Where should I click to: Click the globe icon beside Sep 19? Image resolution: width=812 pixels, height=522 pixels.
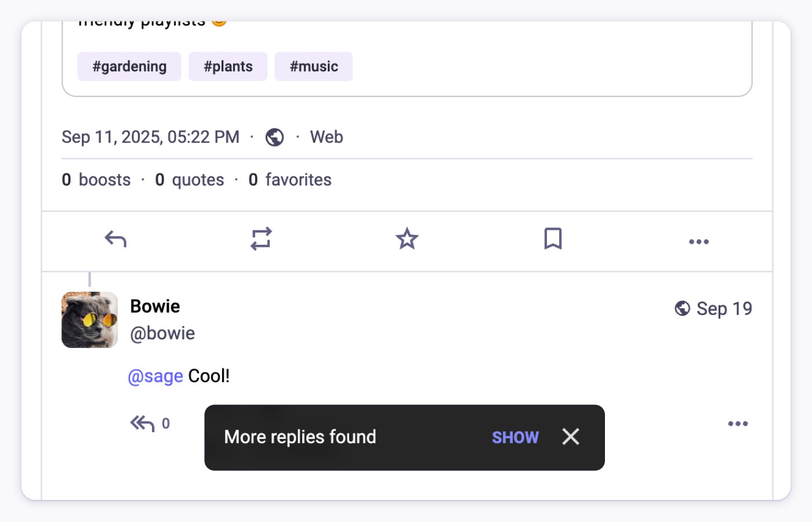[682, 308]
